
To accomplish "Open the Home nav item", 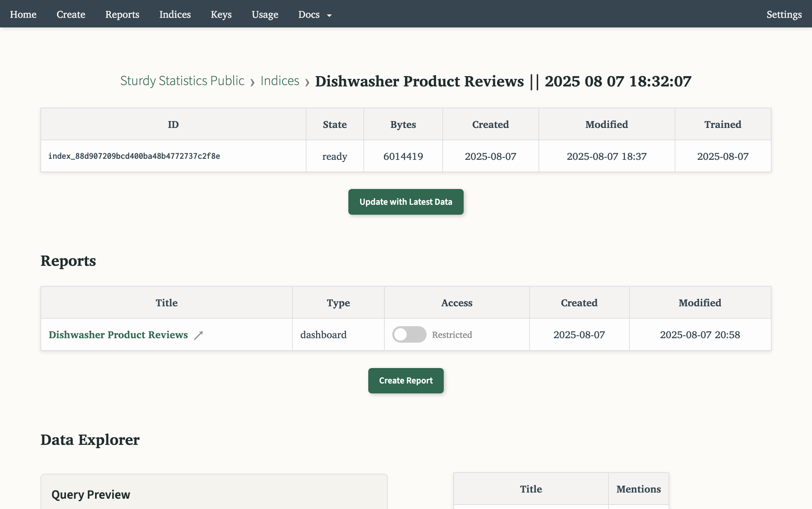I will pyautogui.click(x=23, y=14).
